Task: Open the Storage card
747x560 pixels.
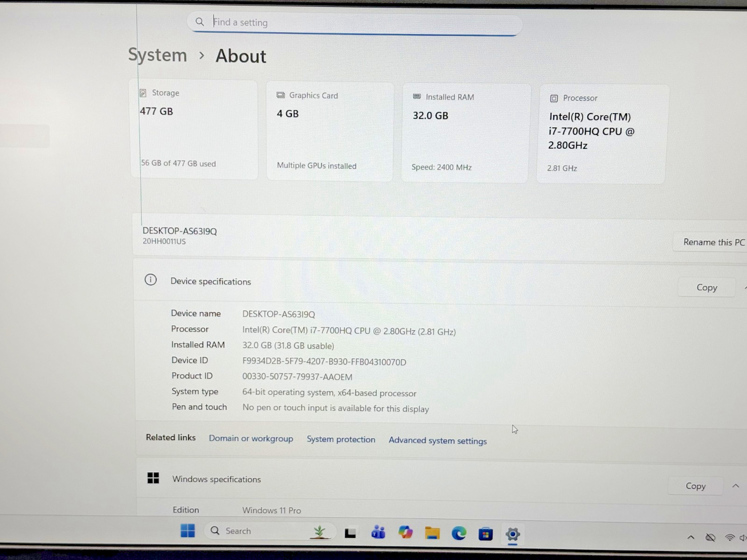Action: [194, 129]
